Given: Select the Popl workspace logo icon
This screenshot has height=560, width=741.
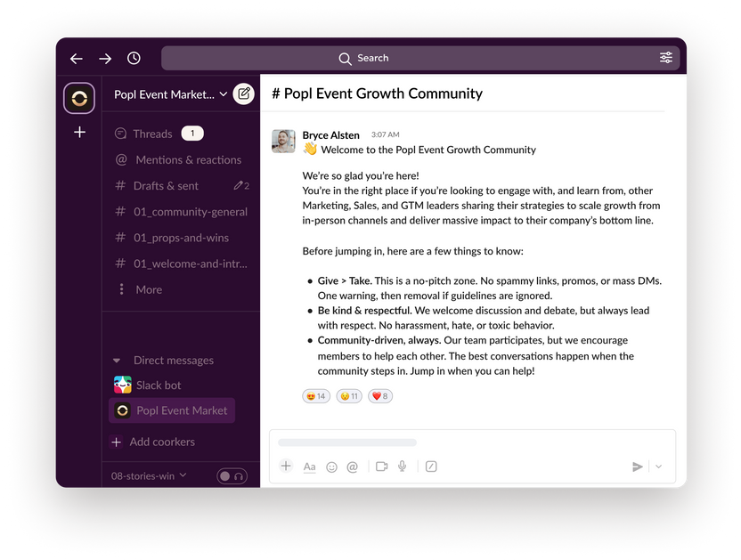Looking at the screenshot, I should (79, 98).
